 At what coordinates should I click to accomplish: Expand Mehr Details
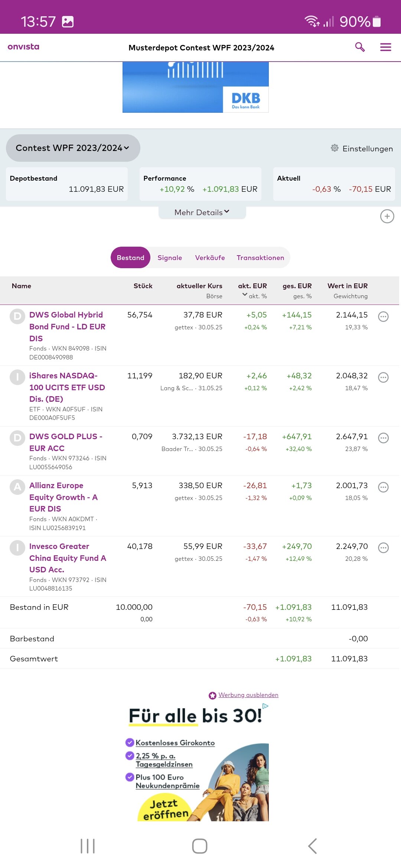(x=202, y=212)
